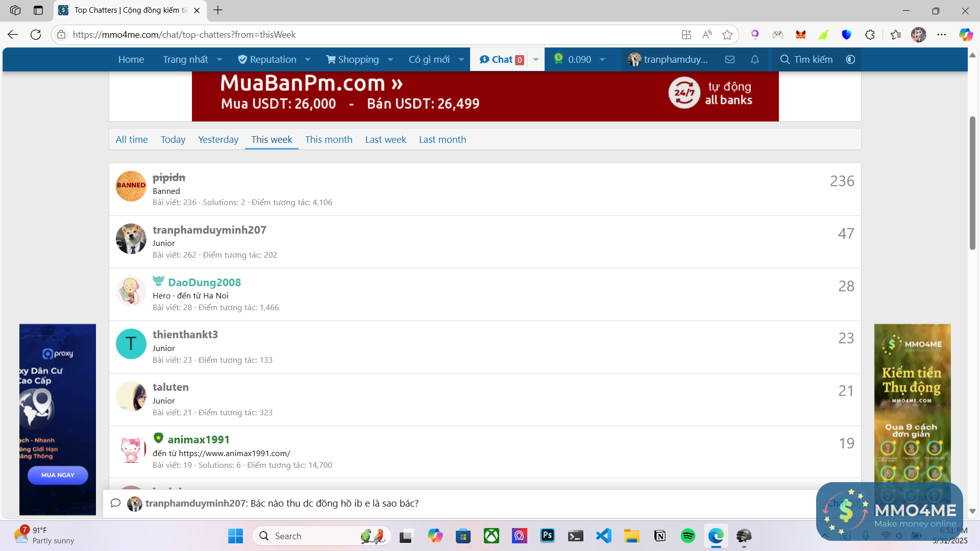The image size is (980, 551).
Task: Click the DaoDung2008 avatar thumbnail
Action: tap(131, 291)
